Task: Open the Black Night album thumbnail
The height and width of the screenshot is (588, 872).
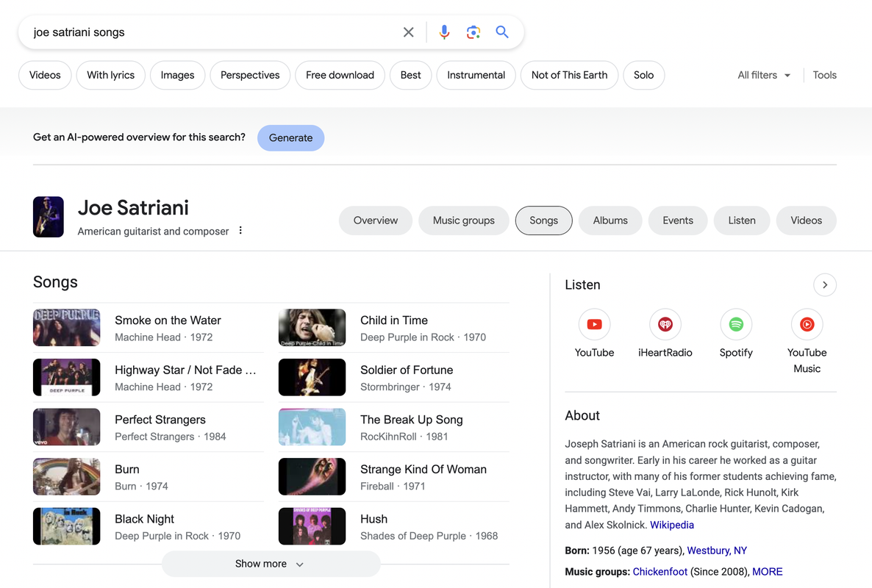Action: point(67,526)
